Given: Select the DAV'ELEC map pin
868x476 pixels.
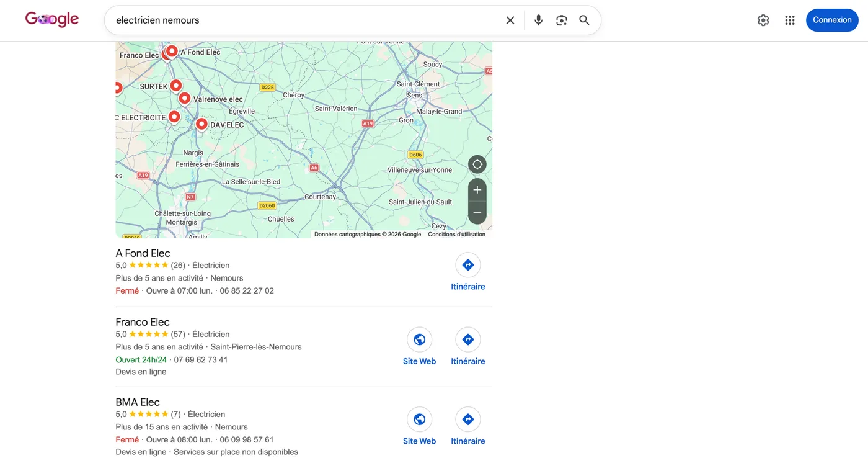Looking at the screenshot, I should click(x=201, y=124).
